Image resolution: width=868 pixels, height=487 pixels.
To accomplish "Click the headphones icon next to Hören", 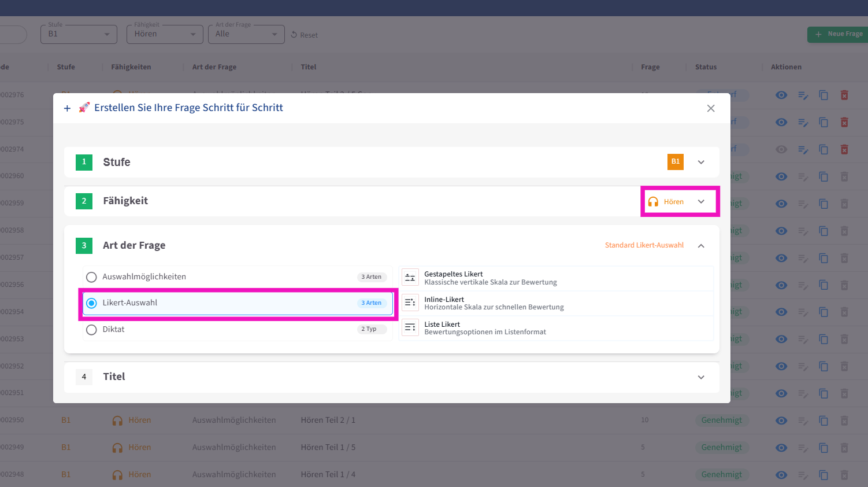I will pyautogui.click(x=653, y=202).
